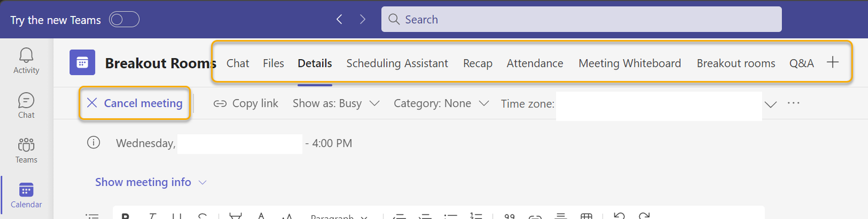Screen dimensions: 868x219
Task: Click the meeting calendar icon beside the title
Action: pyautogui.click(x=82, y=63)
